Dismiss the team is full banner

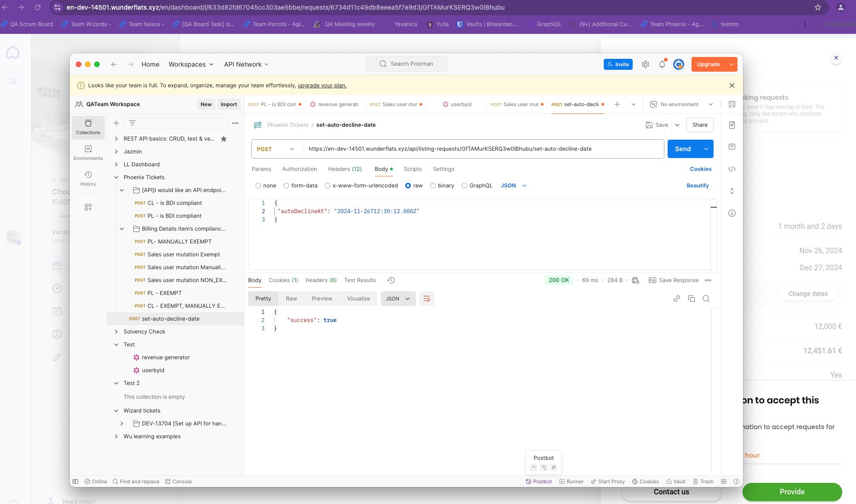pos(732,85)
